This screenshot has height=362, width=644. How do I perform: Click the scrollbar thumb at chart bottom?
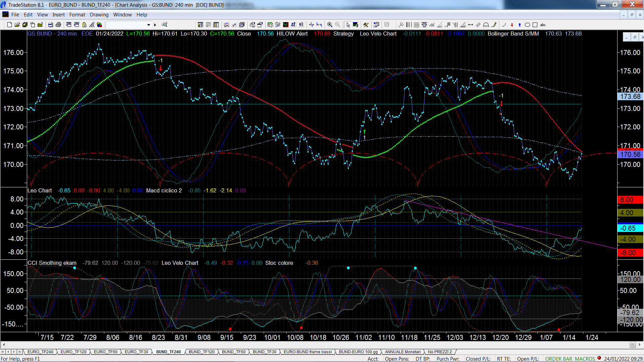pyautogui.click(x=633, y=345)
